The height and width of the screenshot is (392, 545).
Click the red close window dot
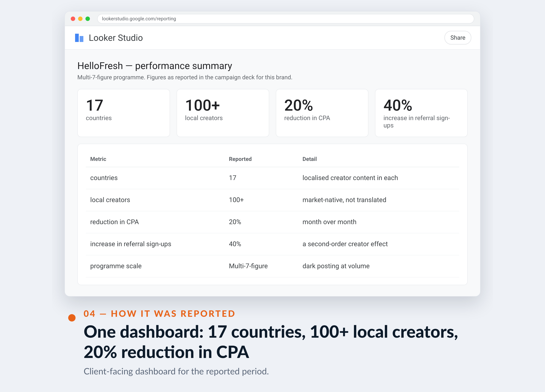click(x=73, y=19)
